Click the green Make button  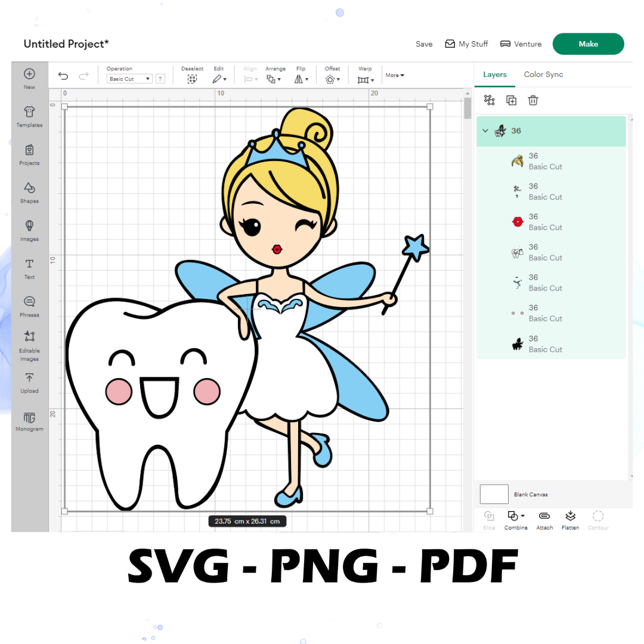[x=588, y=44]
